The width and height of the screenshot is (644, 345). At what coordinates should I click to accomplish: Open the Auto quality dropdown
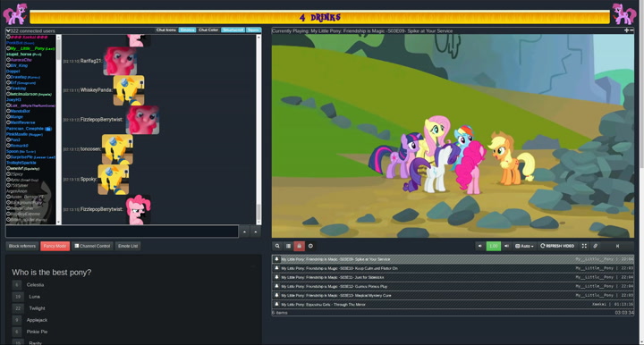524,246
